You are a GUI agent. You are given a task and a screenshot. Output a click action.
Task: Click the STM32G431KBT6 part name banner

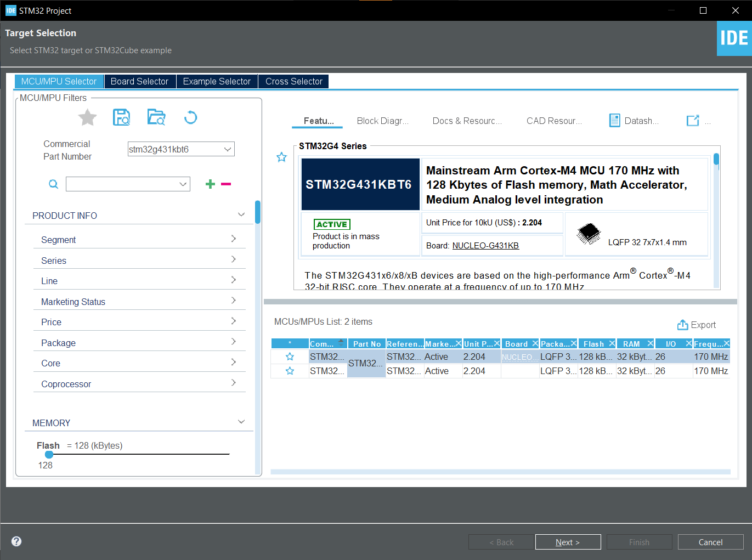360,184
